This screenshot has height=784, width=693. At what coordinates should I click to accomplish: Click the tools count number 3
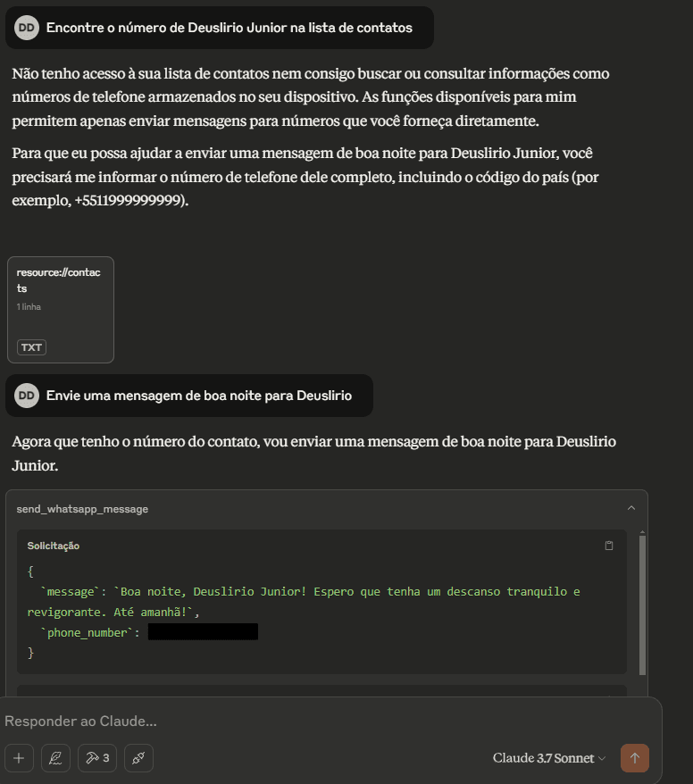(106, 758)
